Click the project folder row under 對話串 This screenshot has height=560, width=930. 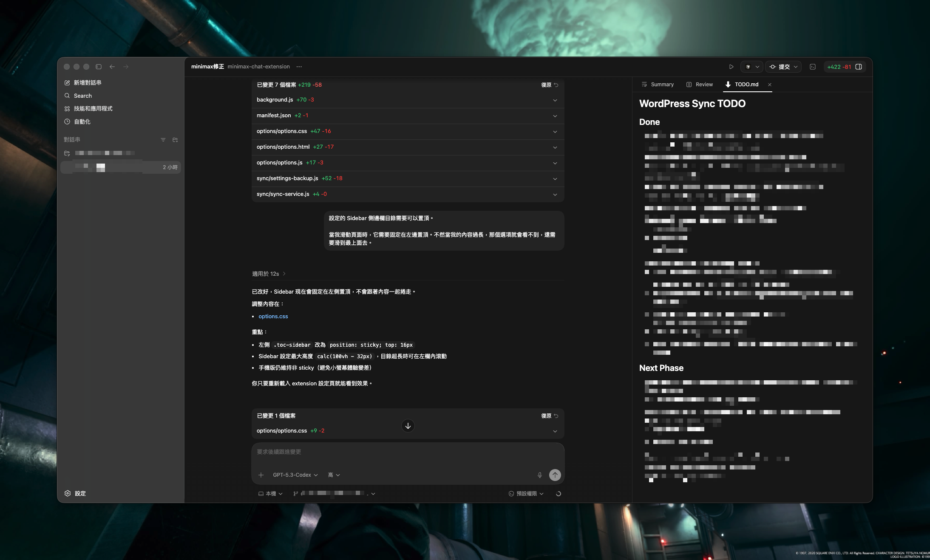click(121, 153)
